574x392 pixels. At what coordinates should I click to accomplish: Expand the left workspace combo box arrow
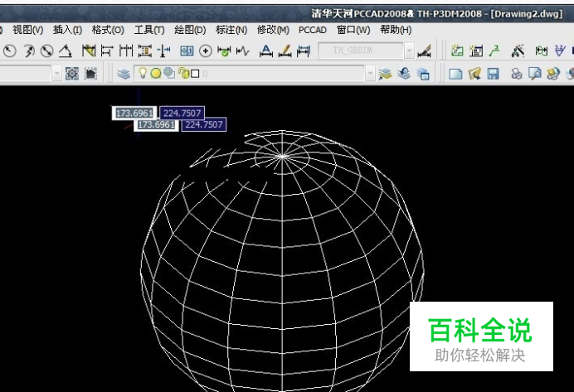(56, 74)
